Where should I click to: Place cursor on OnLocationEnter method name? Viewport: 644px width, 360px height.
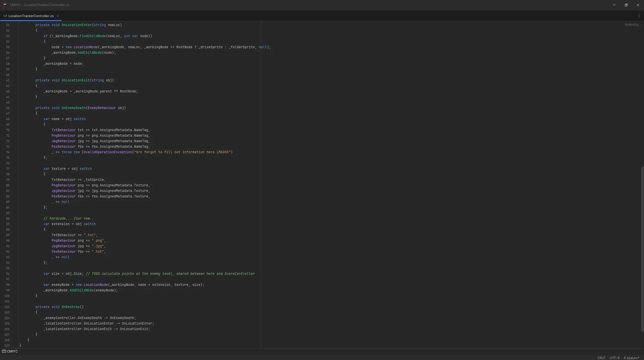pos(76,25)
